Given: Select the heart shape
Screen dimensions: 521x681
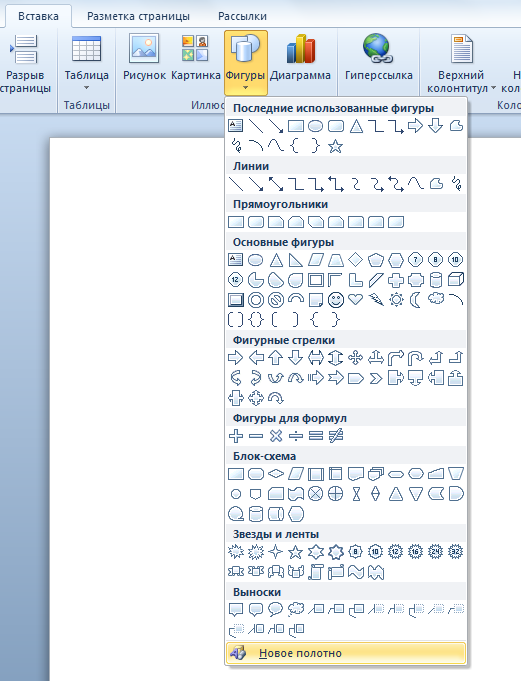Looking at the screenshot, I should click(356, 300).
